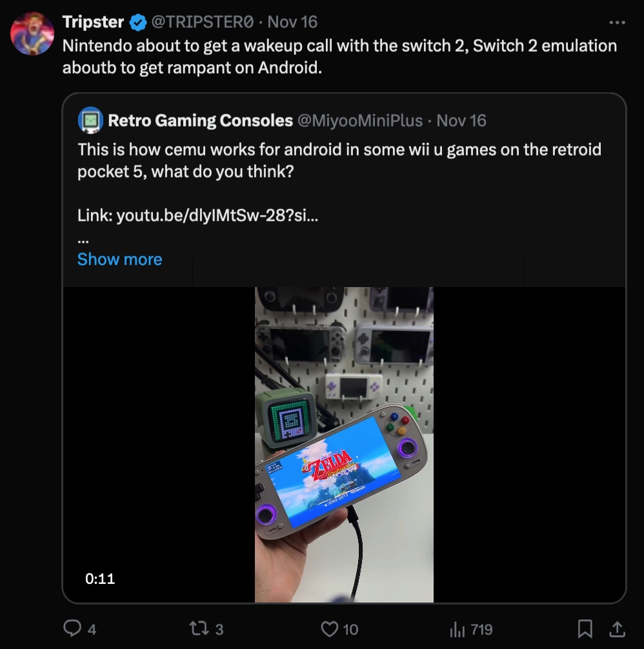Open the three-dot more options menu

pos(617,22)
